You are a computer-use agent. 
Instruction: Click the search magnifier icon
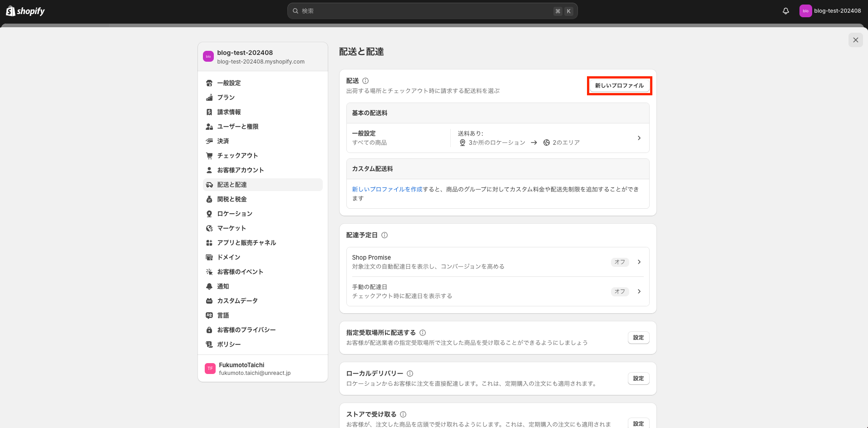tap(296, 11)
